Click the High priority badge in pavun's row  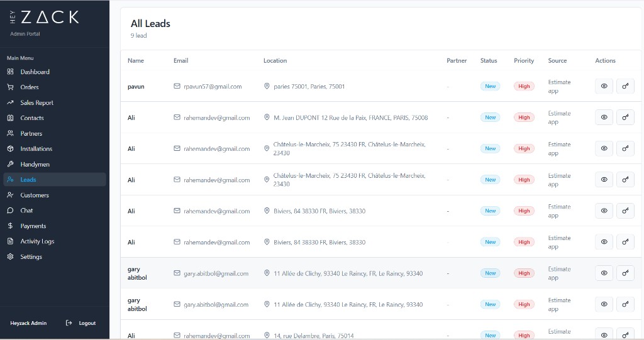pos(524,86)
